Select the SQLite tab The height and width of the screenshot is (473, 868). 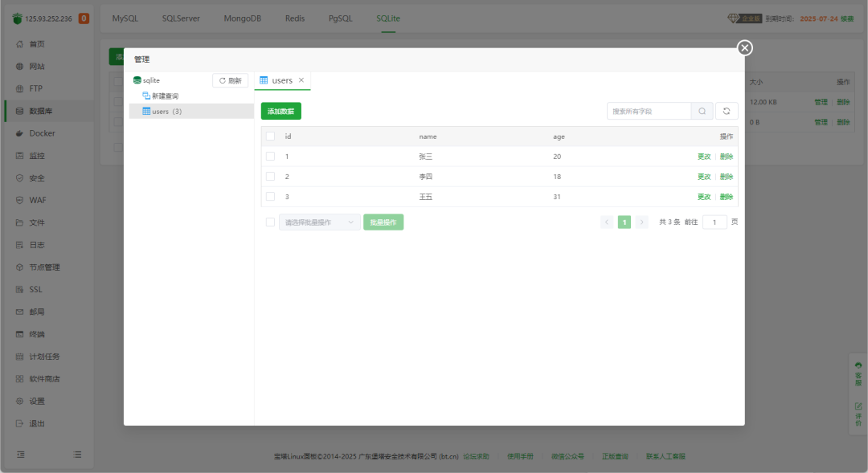388,18
